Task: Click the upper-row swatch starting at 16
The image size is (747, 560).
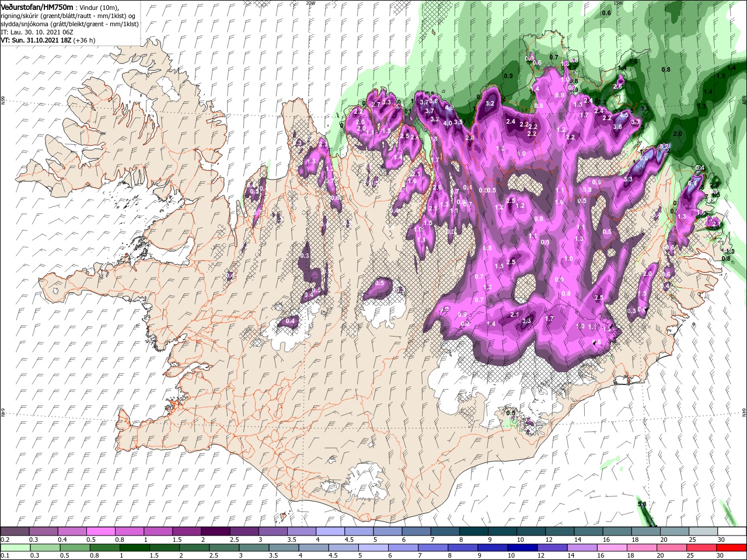Action: point(617,531)
